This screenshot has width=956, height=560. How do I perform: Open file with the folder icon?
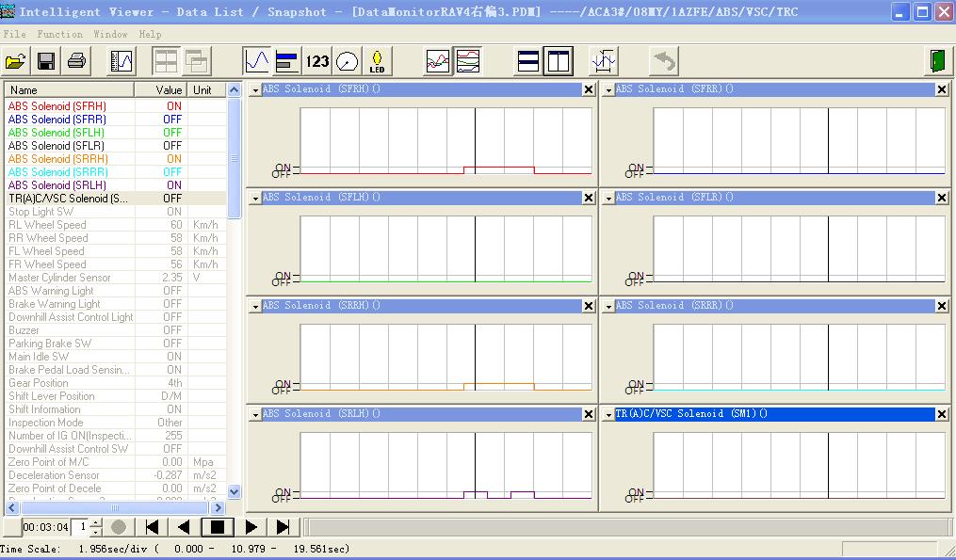[16, 61]
